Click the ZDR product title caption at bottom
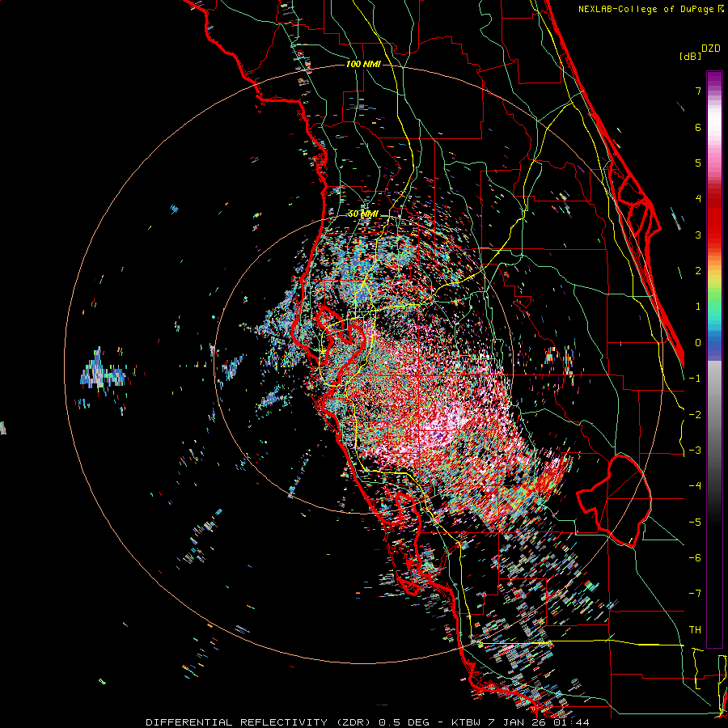The height and width of the screenshot is (728, 728). [367, 722]
